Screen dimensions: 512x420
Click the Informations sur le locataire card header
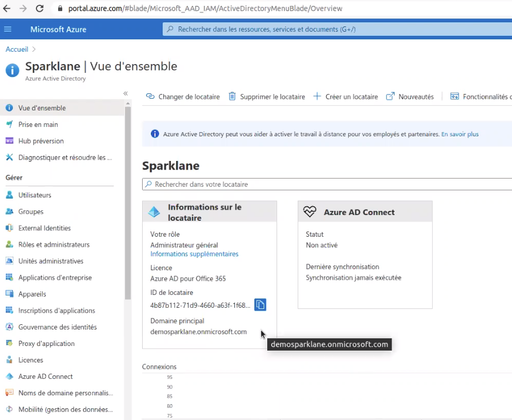210,212
